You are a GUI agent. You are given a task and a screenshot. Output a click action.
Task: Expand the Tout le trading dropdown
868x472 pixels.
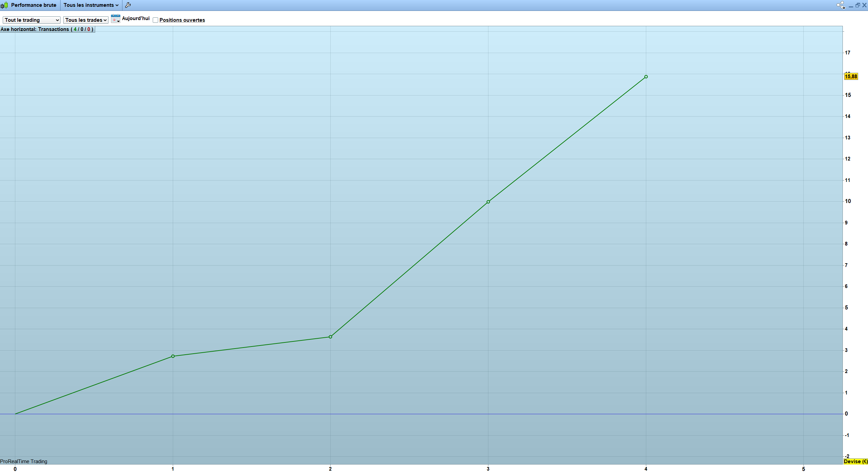(32, 20)
